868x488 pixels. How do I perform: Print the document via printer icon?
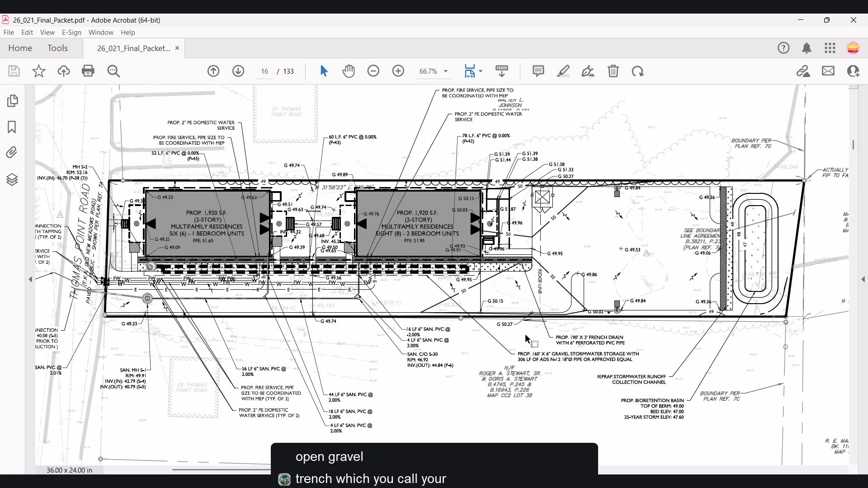click(88, 71)
